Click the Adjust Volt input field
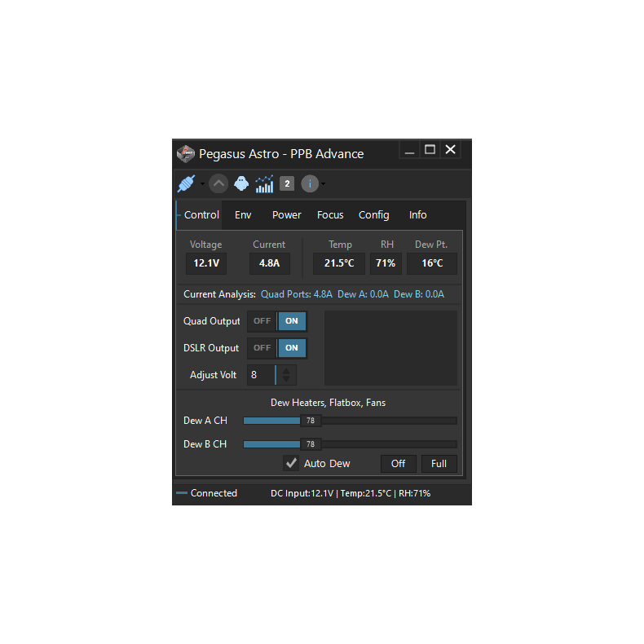The image size is (644, 644). (x=261, y=375)
